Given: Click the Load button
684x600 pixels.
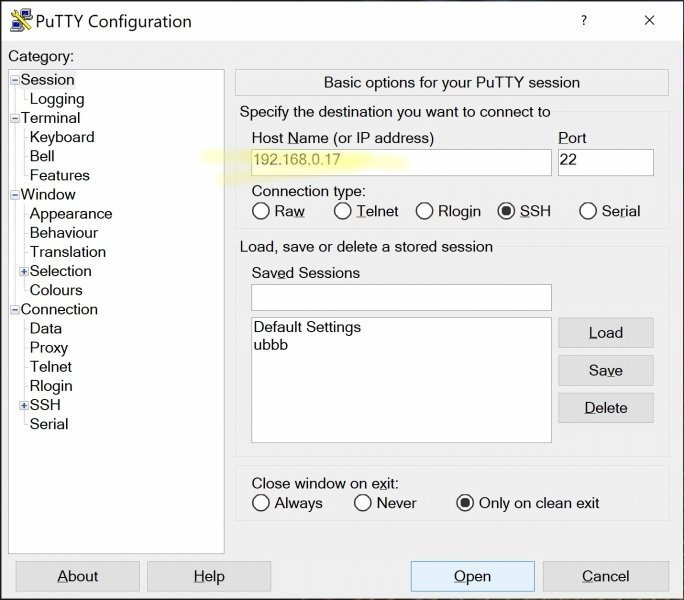Looking at the screenshot, I should [605, 333].
